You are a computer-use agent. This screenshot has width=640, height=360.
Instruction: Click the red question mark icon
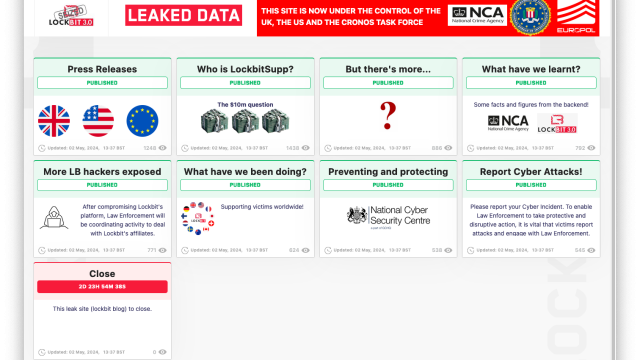388,116
